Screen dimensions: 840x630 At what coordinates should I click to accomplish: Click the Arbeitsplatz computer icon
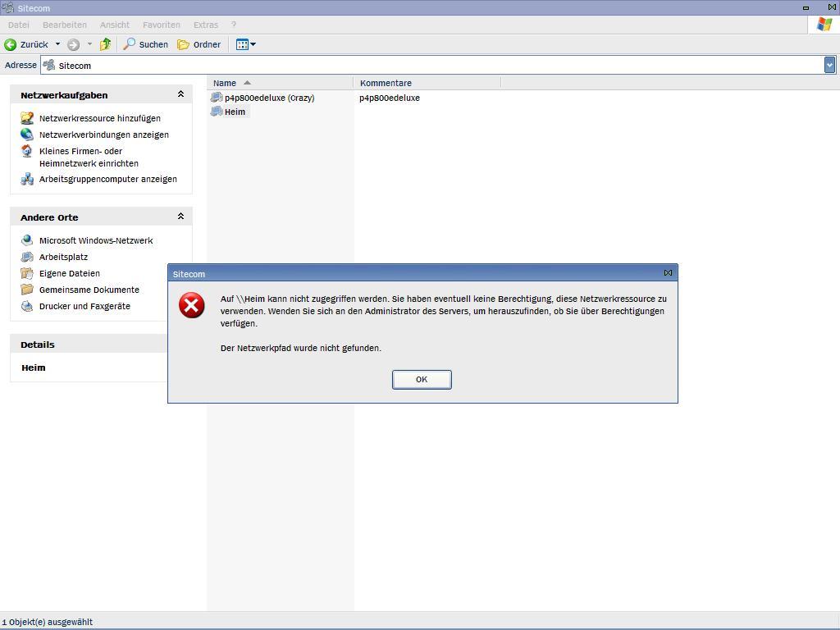click(27, 257)
